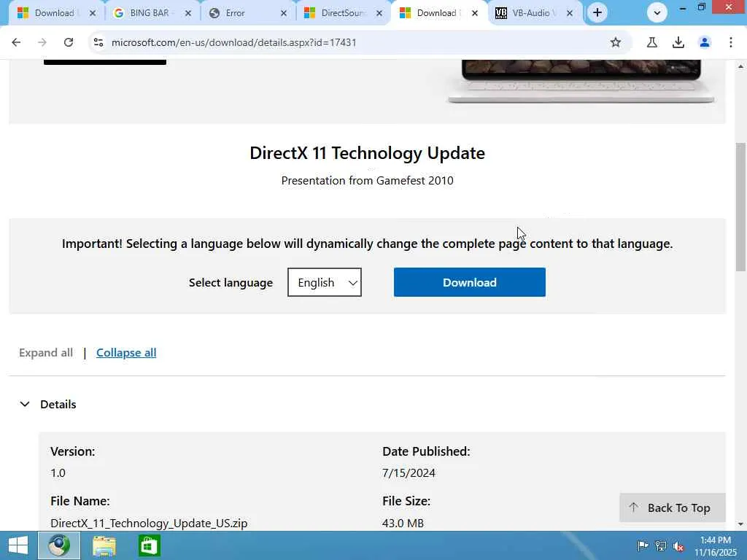
Task: Close the DirectSound tab
Action: [x=379, y=13]
